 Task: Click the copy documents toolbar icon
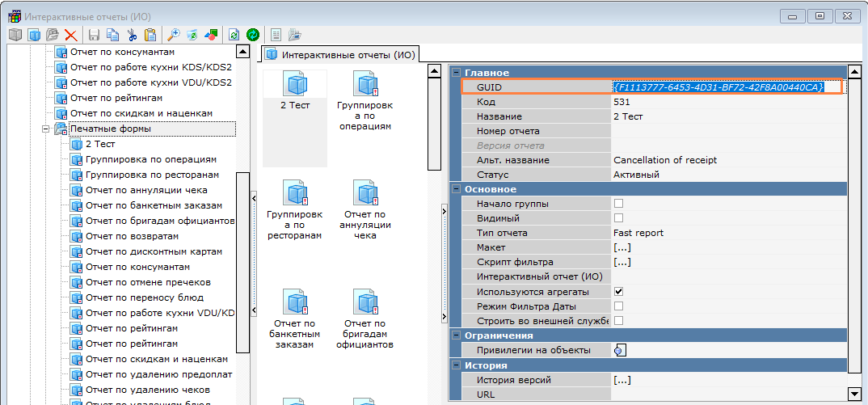pyautogui.click(x=112, y=35)
